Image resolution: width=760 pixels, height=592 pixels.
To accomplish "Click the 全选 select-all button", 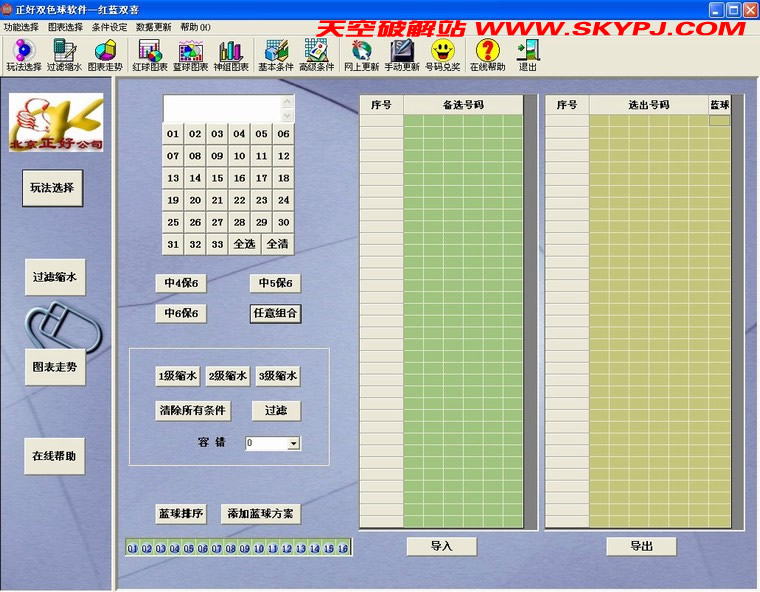I will point(244,244).
